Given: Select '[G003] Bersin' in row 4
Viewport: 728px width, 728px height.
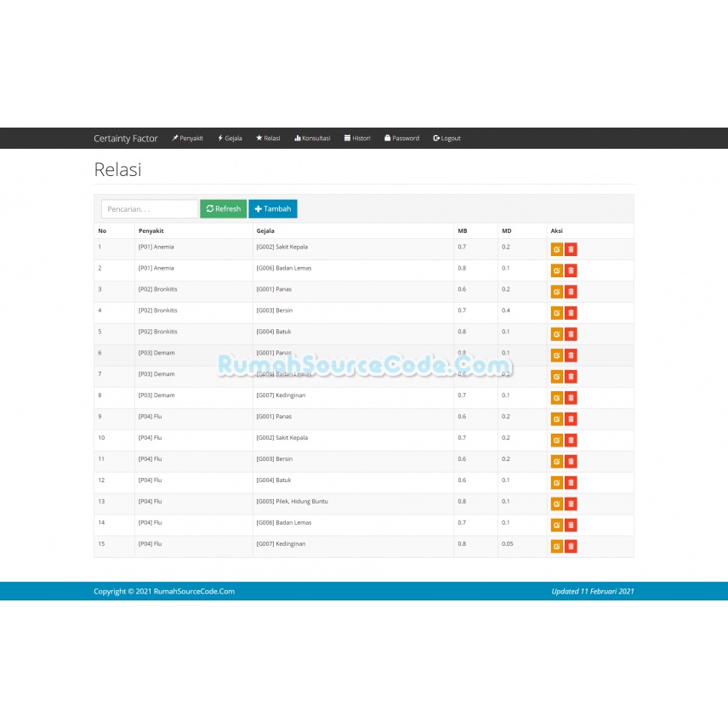Looking at the screenshot, I should click(x=275, y=310).
